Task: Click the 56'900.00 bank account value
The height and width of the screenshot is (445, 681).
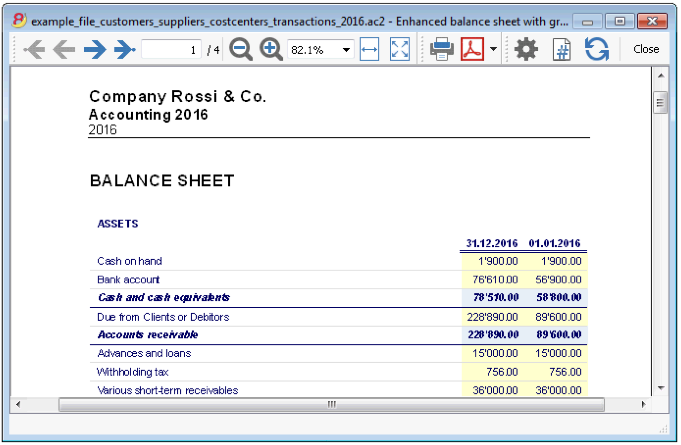Action: (558, 280)
